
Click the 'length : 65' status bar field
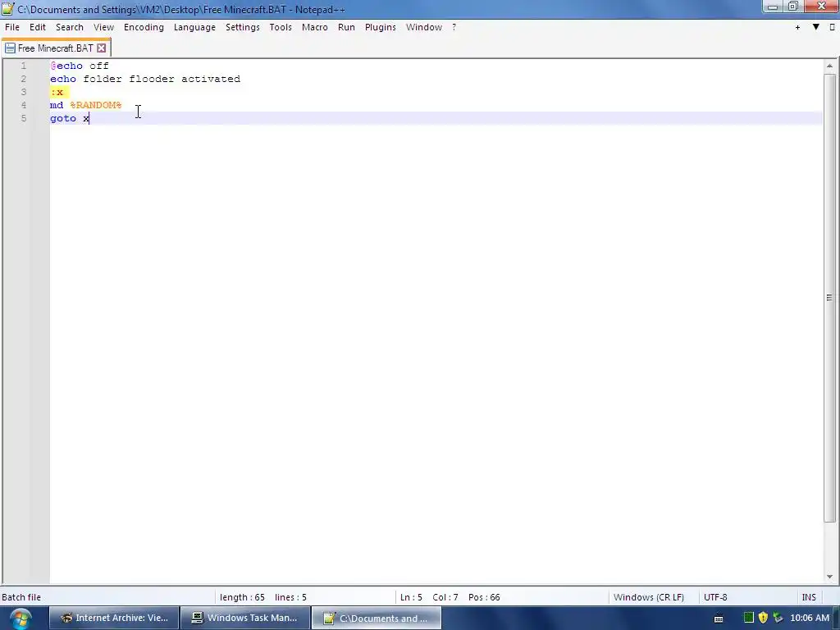pyautogui.click(x=242, y=597)
